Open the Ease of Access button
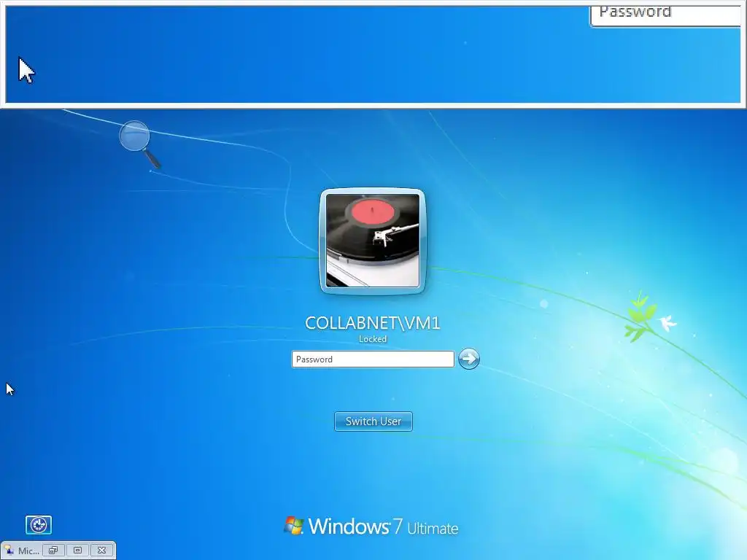This screenshot has width=747, height=560. 39,525
